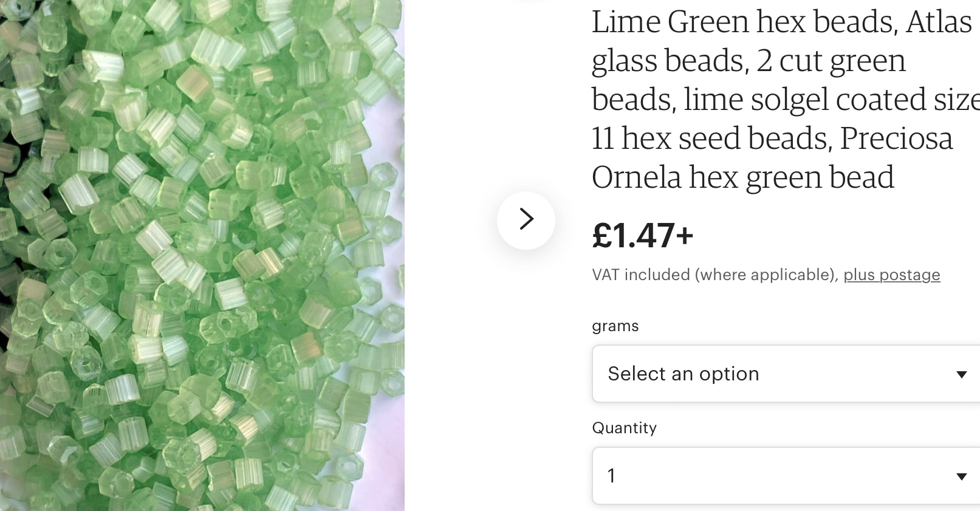Click the Quantity dropdown caret arrow
Image resolution: width=980 pixels, height=511 pixels.
tap(961, 476)
